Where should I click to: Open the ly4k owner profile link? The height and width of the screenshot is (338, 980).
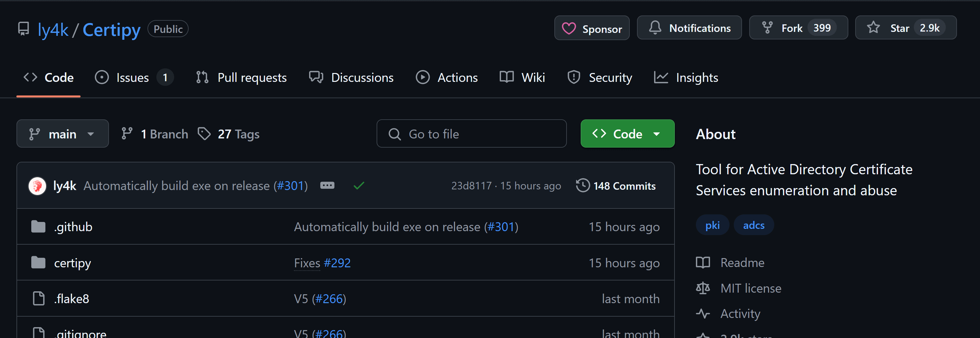(53, 30)
